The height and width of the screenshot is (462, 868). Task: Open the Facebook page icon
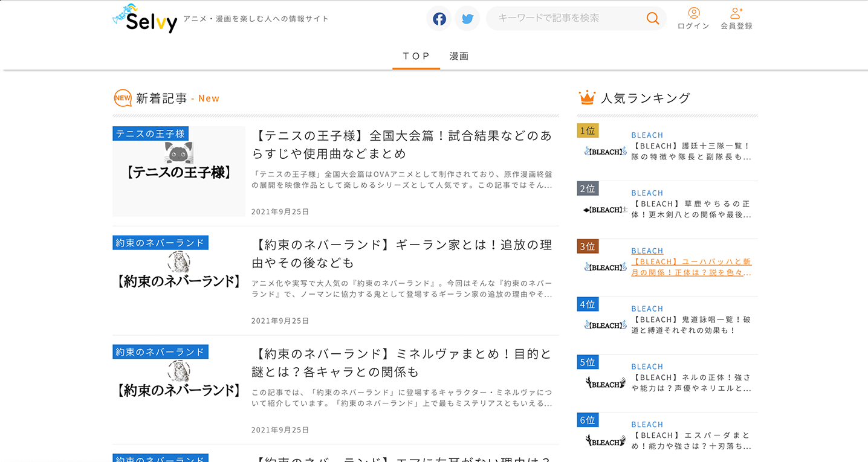(x=439, y=18)
